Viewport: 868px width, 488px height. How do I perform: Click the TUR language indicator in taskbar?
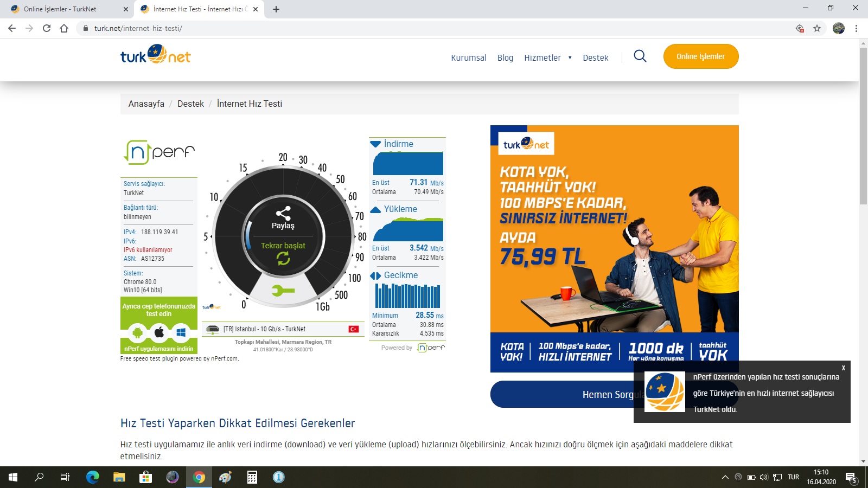[x=794, y=477]
